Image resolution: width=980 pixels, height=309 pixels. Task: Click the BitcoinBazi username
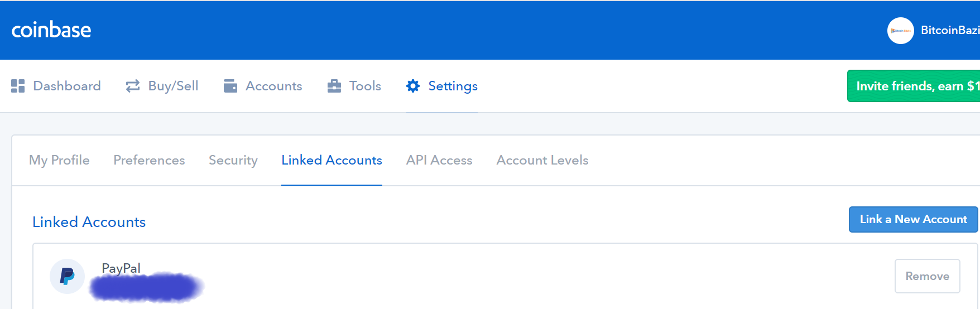point(950,31)
